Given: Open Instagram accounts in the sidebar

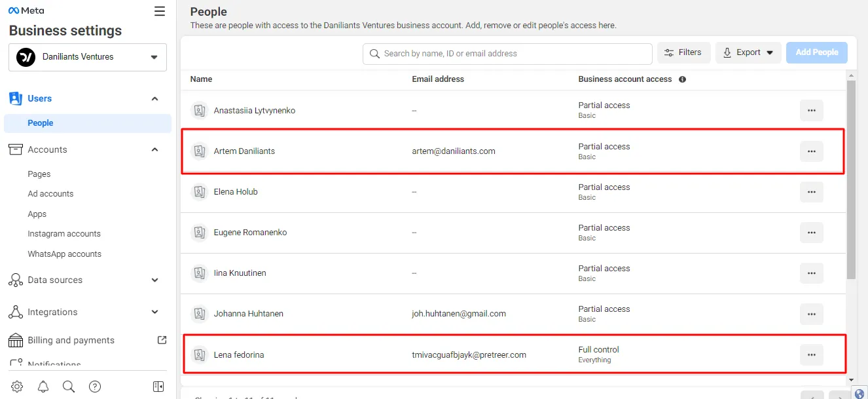Looking at the screenshot, I should pyautogui.click(x=64, y=234).
